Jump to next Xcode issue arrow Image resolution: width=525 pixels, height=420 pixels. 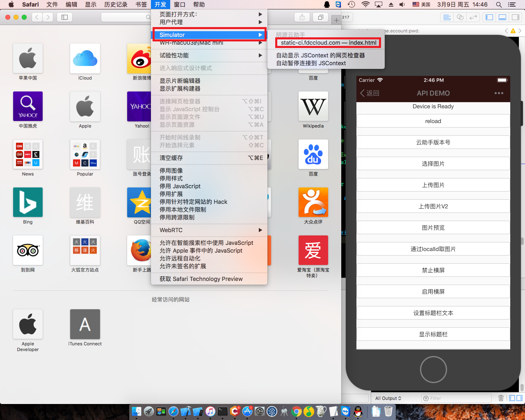coord(520,31)
